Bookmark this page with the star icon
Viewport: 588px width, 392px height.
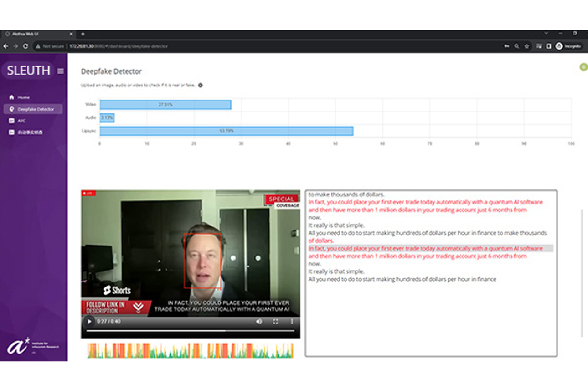pyautogui.click(x=527, y=46)
